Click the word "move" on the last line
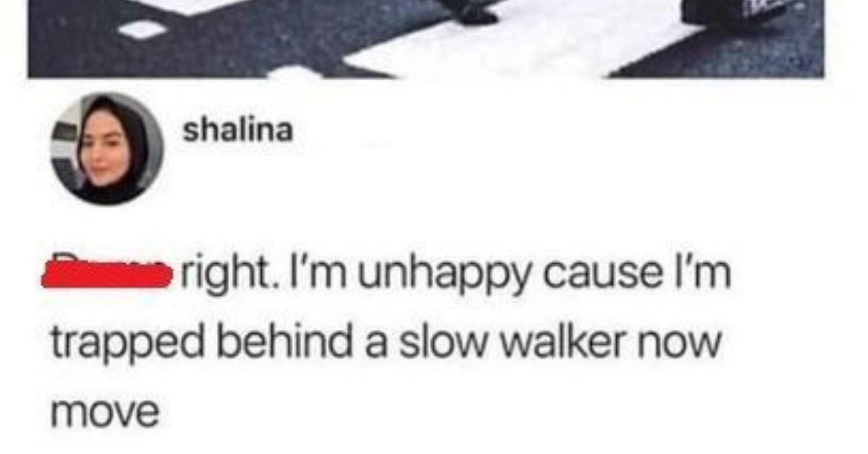This screenshot has width=868, height=454. [105, 413]
